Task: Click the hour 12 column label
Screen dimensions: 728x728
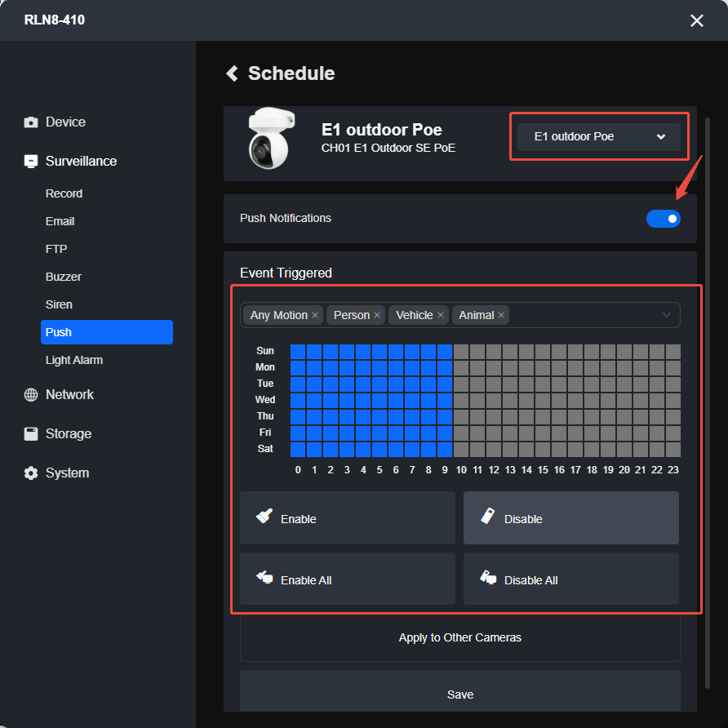Action: point(494,470)
